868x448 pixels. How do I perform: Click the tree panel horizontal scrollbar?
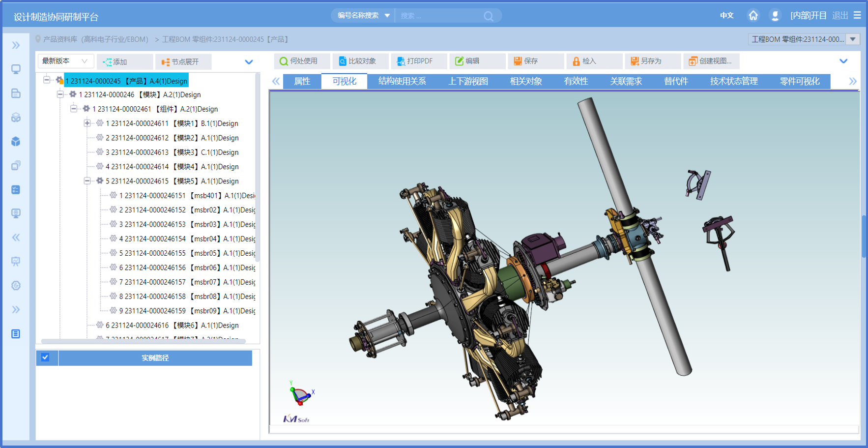[x=143, y=341]
